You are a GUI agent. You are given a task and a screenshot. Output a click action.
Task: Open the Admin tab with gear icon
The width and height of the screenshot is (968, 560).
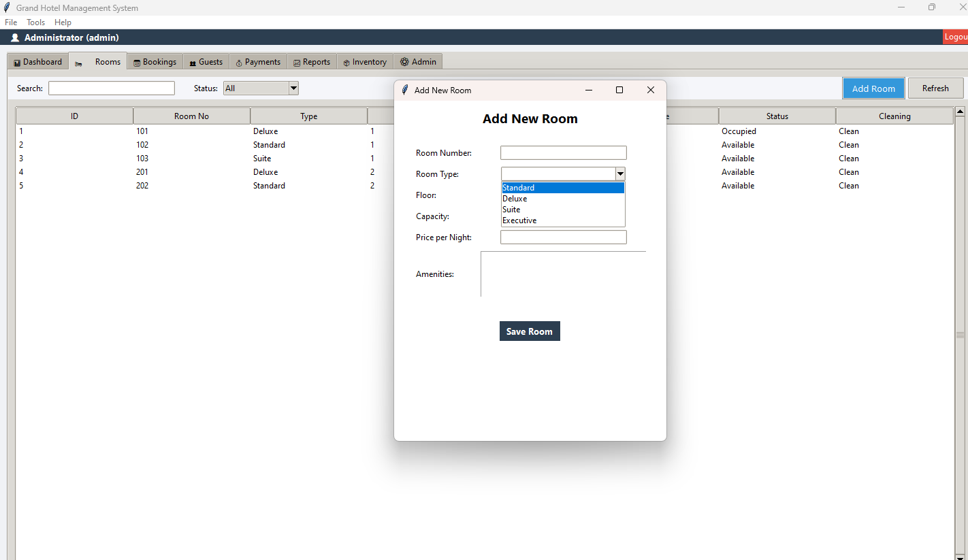pos(418,62)
